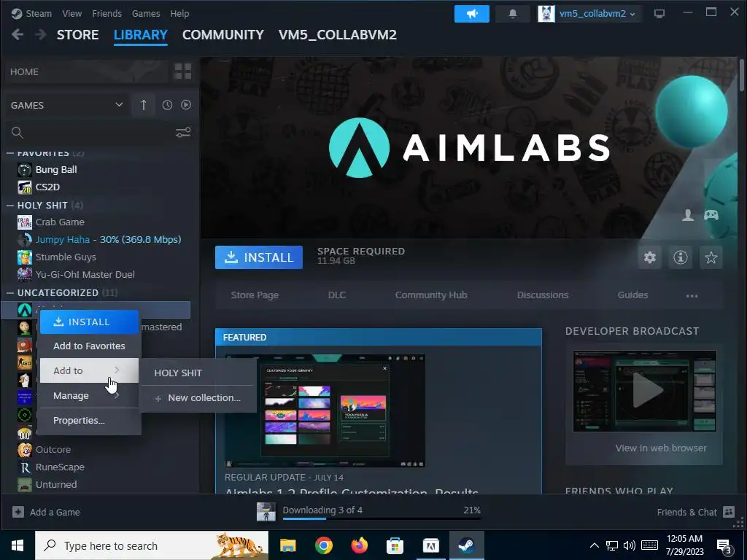Choose Install from the context menu
Image resolution: width=747 pixels, height=560 pixels.
(x=89, y=322)
